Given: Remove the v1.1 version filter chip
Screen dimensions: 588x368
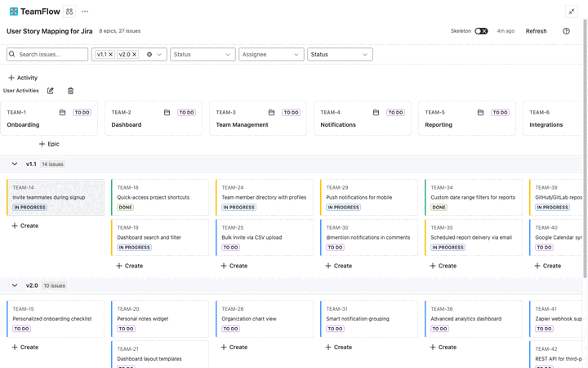Looking at the screenshot, I should [110, 55].
